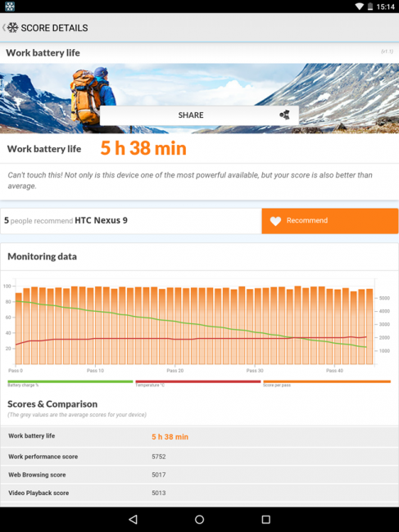Toggle the Temperature °C red legend
This screenshot has width=399, height=532.
(x=197, y=383)
